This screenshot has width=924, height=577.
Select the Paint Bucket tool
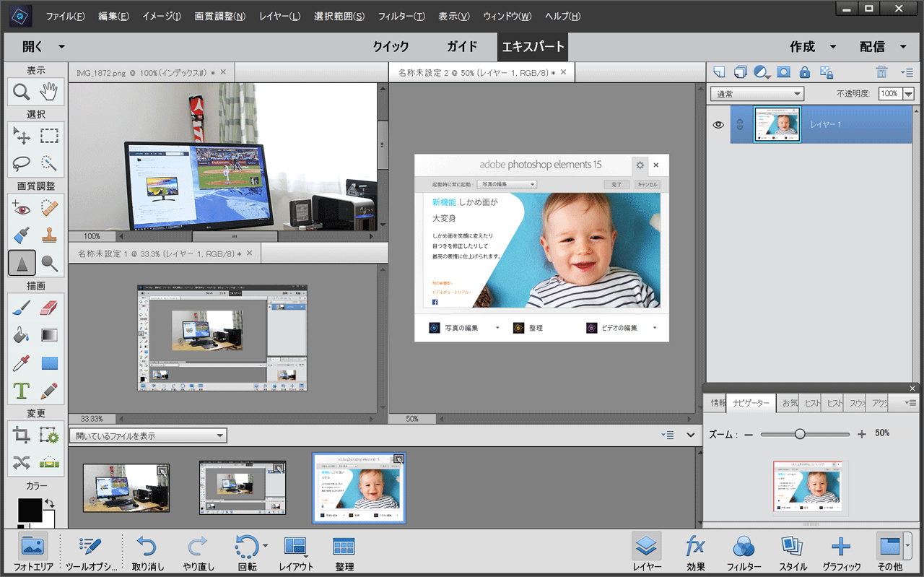point(22,335)
